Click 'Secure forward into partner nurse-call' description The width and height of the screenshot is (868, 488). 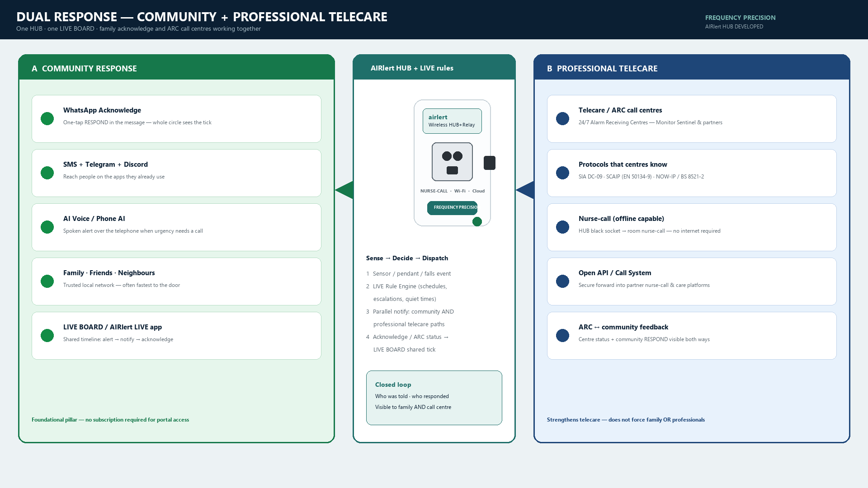[x=644, y=285]
